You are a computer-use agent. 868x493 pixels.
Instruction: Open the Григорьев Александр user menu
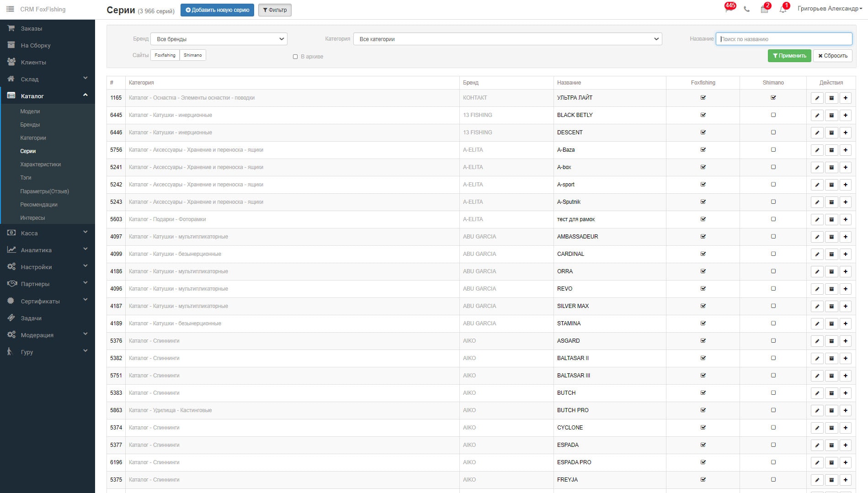click(x=830, y=9)
